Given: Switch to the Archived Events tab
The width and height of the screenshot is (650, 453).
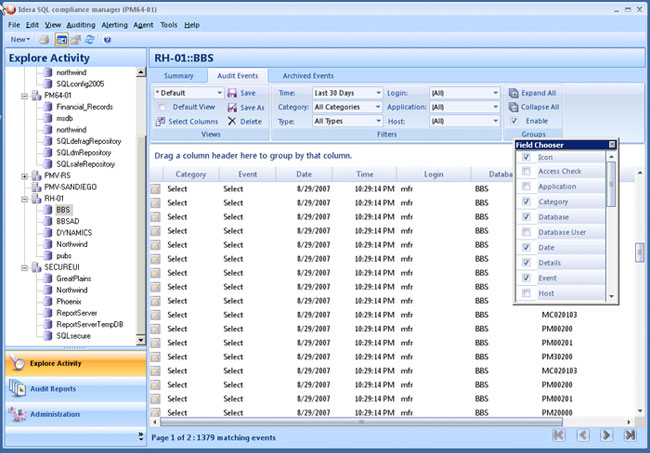Looking at the screenshot, I should [x=308, y=76].
